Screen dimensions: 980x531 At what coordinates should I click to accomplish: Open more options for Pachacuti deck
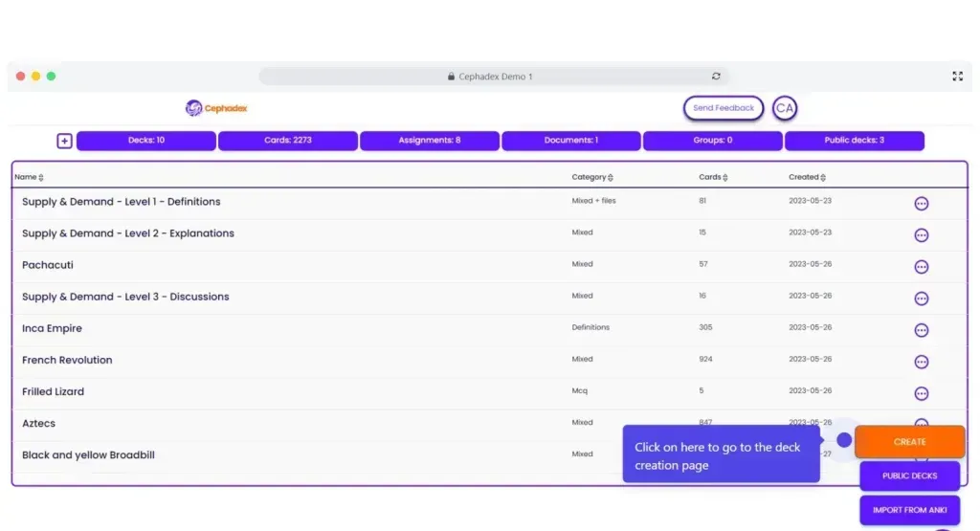point(922,267)
